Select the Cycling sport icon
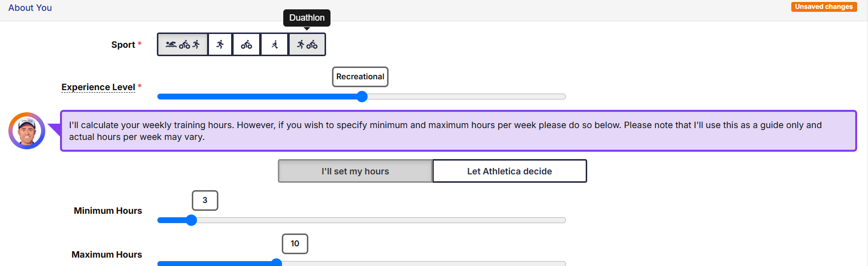 pos(246,45)
